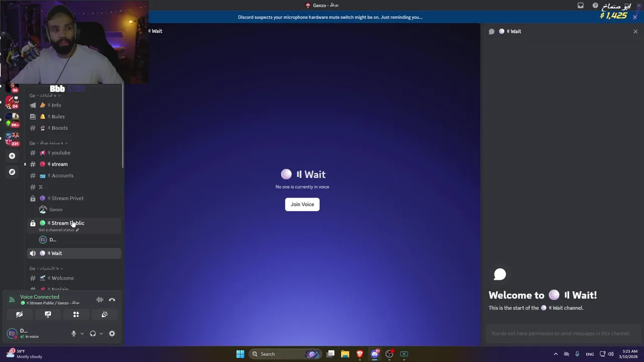Collapse the second Ge category above youtube
The height and width of the screenshot is (362, 644).
(48, 143)
